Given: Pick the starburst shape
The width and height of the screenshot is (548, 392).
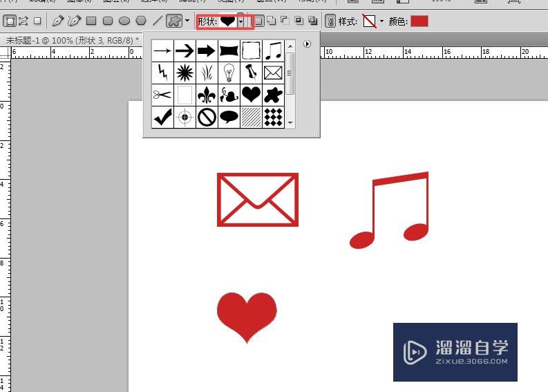Looking at the screenshot, I should (x=185, y=73).
